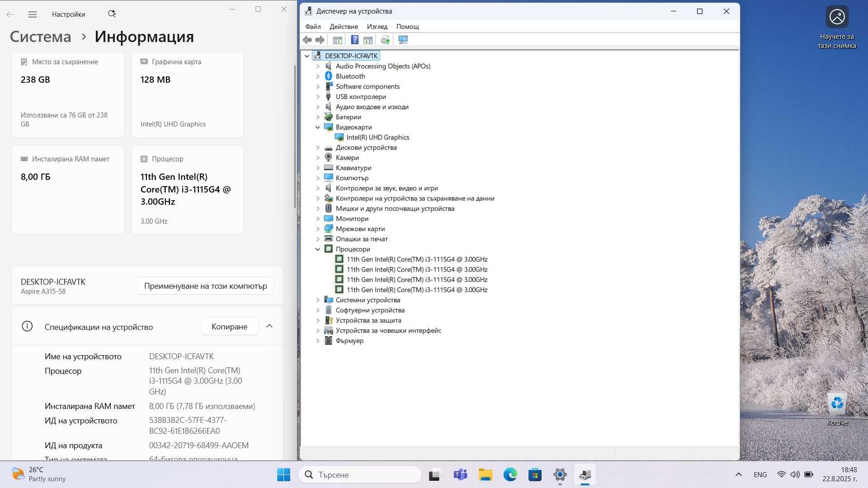This screenshot has height=488, width=868.
Task: Collapse the Видеокарти node
Action: pyautogui.click(x=318, y=127)
